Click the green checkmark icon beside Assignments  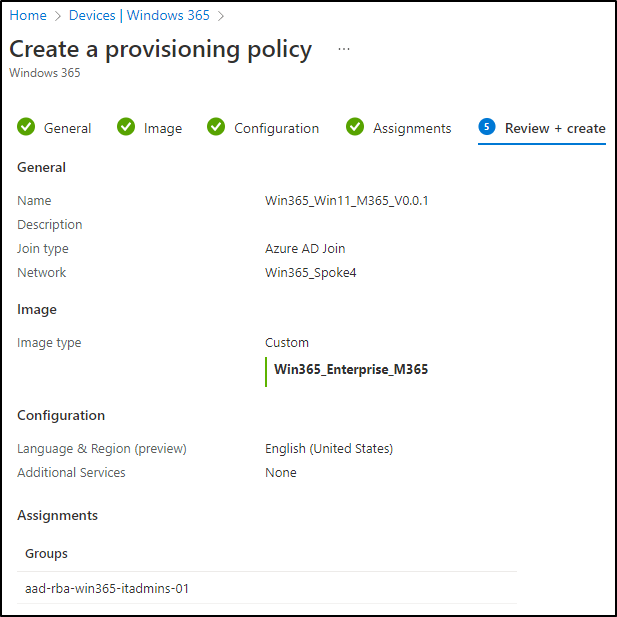[355, 127]
